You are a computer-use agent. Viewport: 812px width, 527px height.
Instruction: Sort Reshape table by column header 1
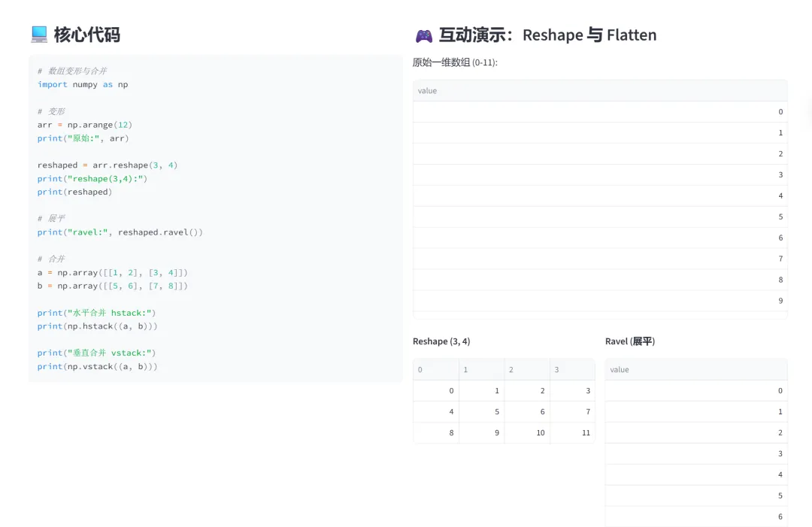pyautogui.click(x=481, y=370)
